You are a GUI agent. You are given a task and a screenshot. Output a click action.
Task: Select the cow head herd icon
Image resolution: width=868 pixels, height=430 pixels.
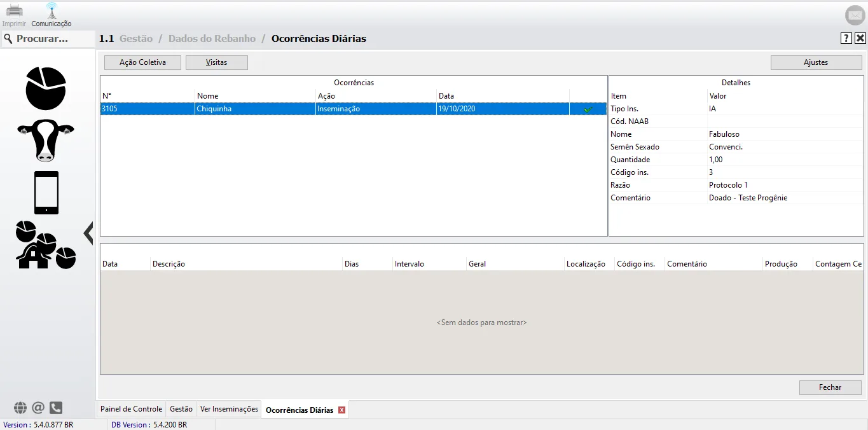46,140
